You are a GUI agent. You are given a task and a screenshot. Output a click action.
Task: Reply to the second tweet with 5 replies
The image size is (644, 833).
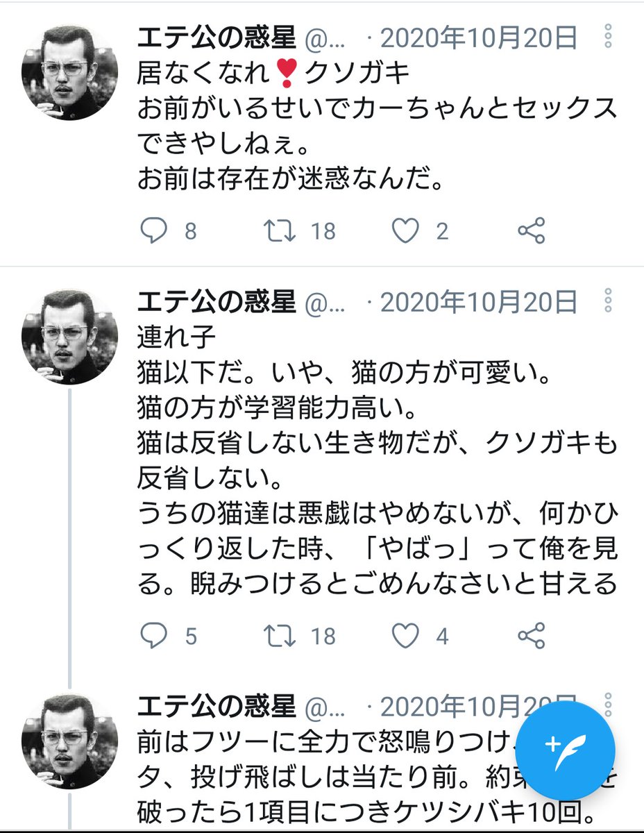(x=153, y=635)
